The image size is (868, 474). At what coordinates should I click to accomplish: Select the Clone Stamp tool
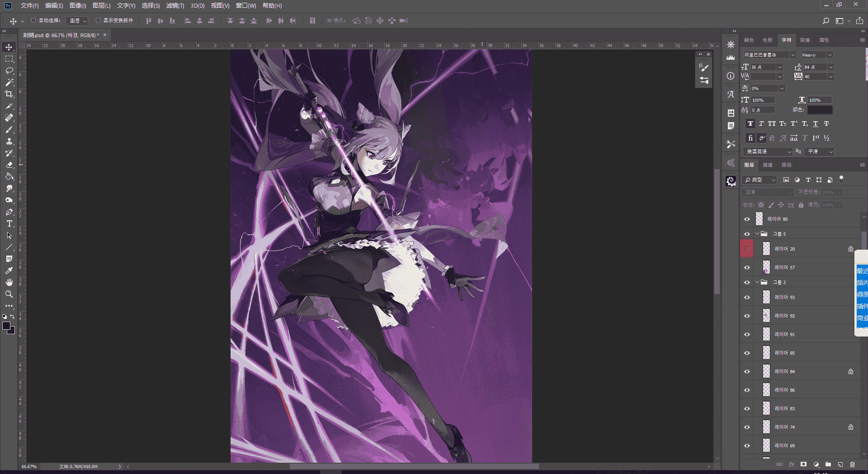(x=9, y=142)
